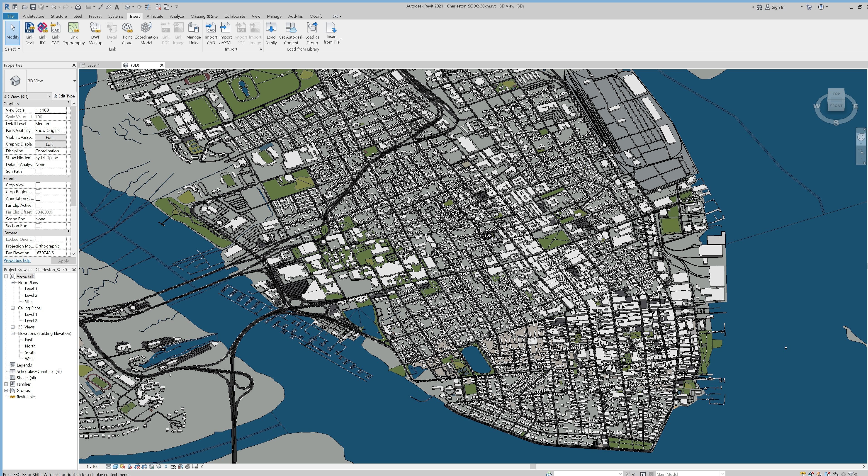The image size is (868, 476).
Task: Open Get Autodesk Content
Action: point(291,33)
